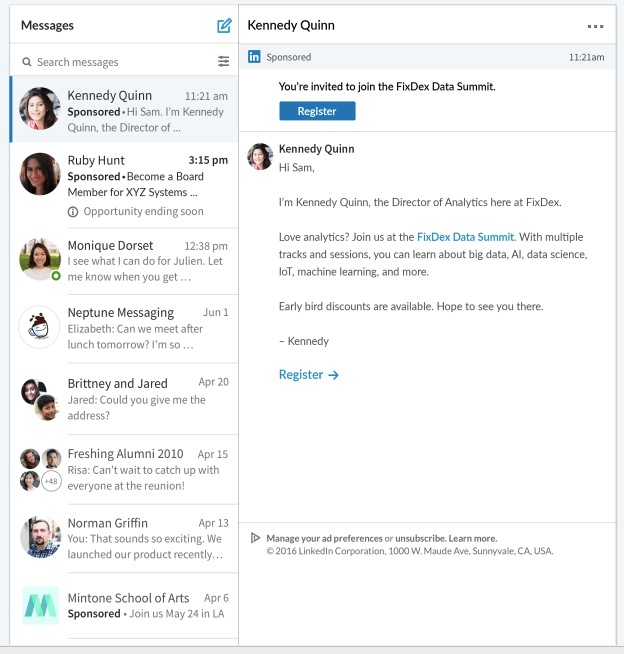Click the Register arrow link below message

(309, 375)
